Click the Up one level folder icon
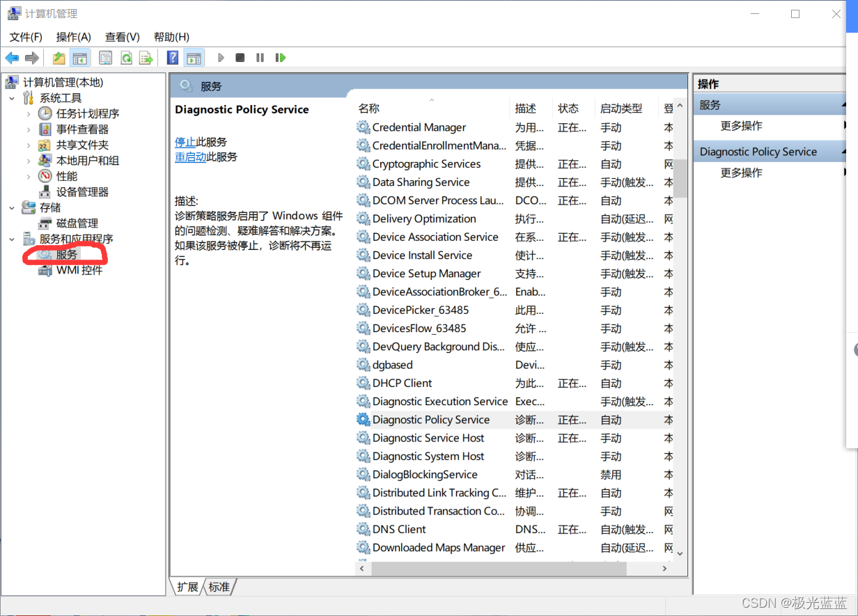Screen dimensions: 858x616 point(59,58)
